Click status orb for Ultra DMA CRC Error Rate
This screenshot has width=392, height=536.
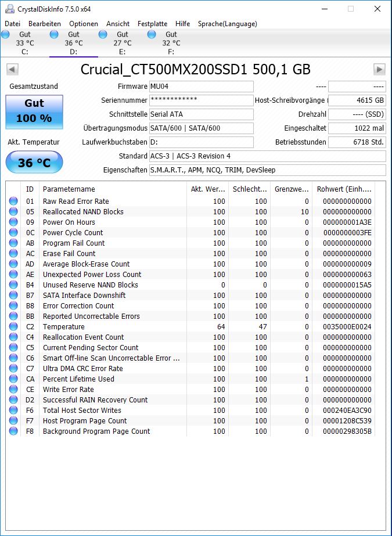(13, 369)
